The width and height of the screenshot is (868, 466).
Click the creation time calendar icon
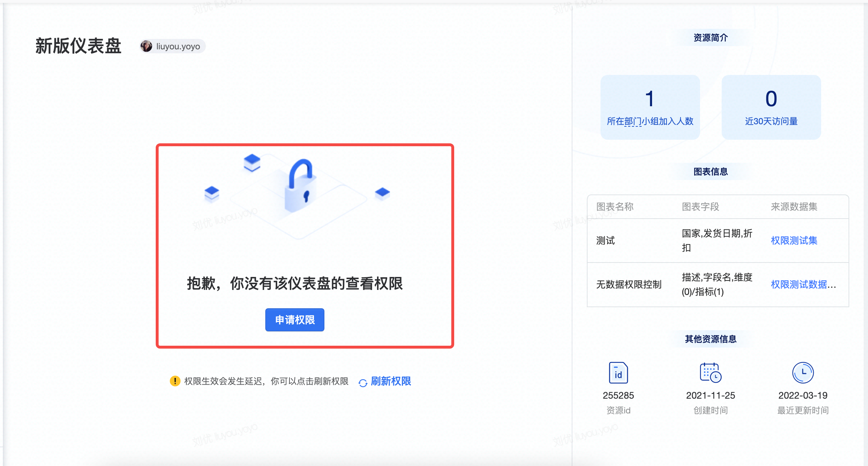pyautogui.click(x=710, y=373)
